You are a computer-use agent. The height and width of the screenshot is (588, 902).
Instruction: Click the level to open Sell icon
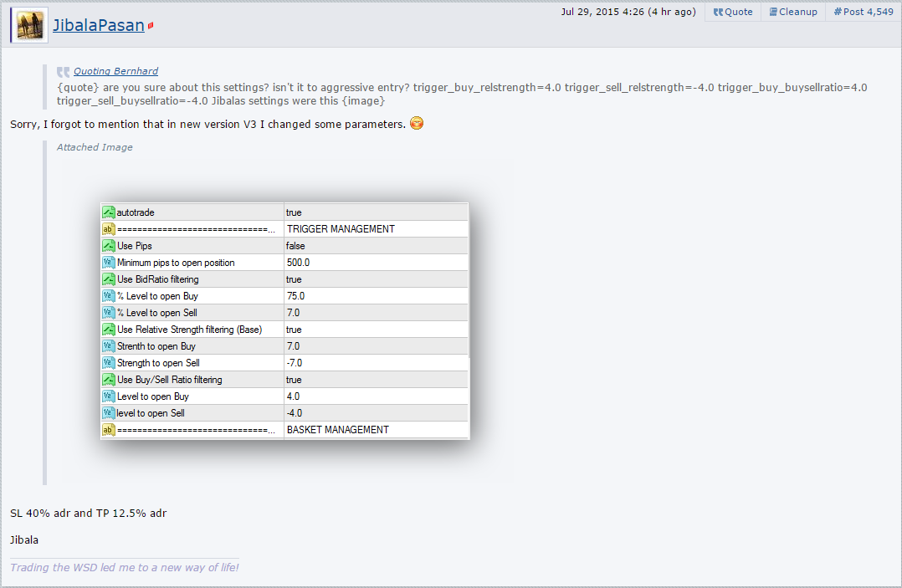(109, 412)
